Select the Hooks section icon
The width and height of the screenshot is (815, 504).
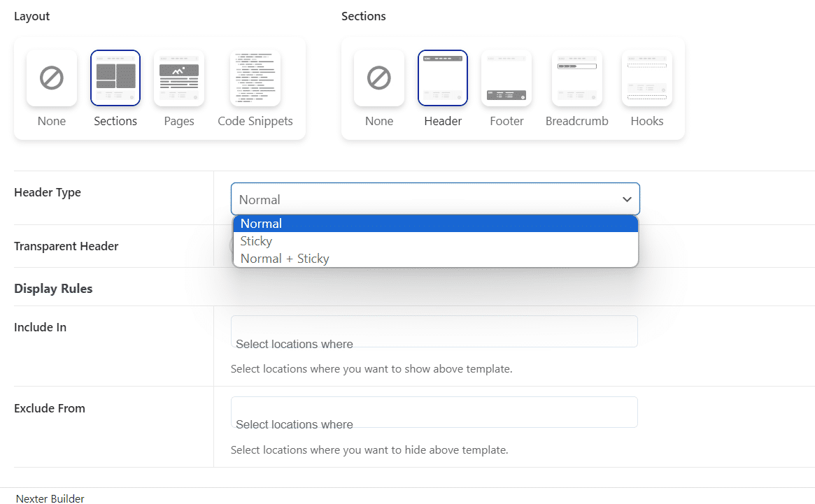(x=647, y=78)
